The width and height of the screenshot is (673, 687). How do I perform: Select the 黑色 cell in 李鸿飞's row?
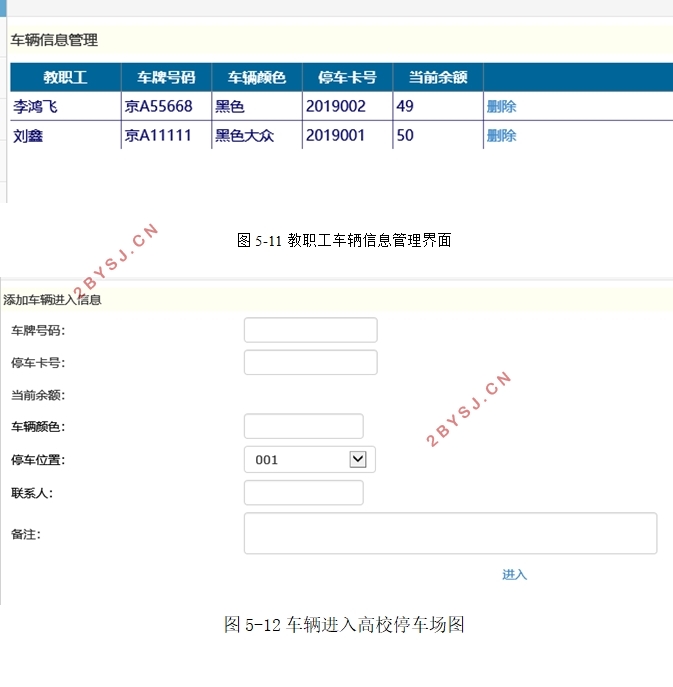[x=230, y=106]
